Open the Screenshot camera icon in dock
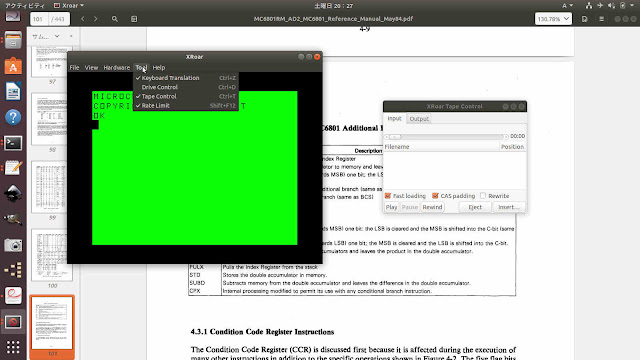Viewport: 640px width, 360px height. [13, 245]
